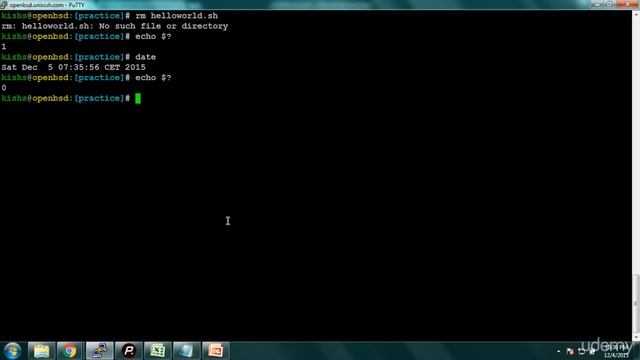
Task: Show hidden system tray icons
Action: click(558, 351)
